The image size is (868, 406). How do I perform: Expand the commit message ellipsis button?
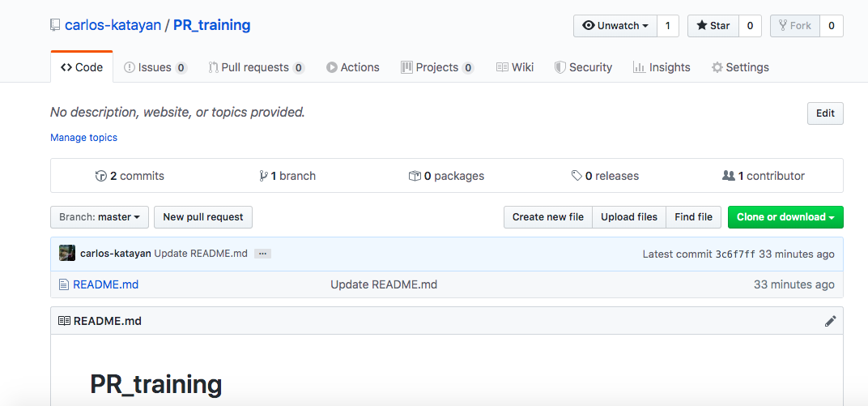tap(262, 254)
